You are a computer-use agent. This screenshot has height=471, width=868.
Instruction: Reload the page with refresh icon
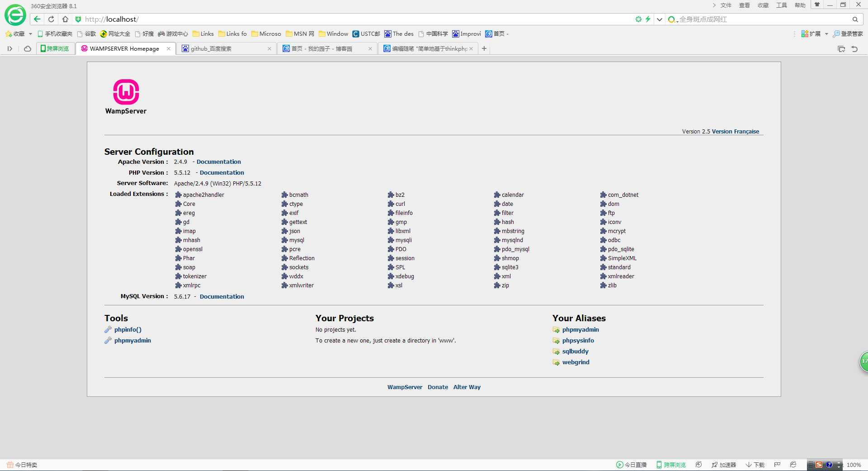tap(51, 19)
